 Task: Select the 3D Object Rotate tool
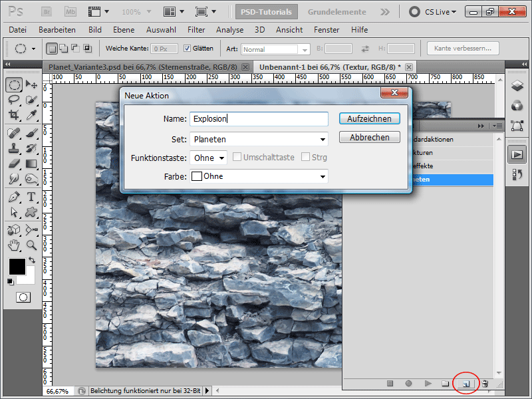(14, 229)
